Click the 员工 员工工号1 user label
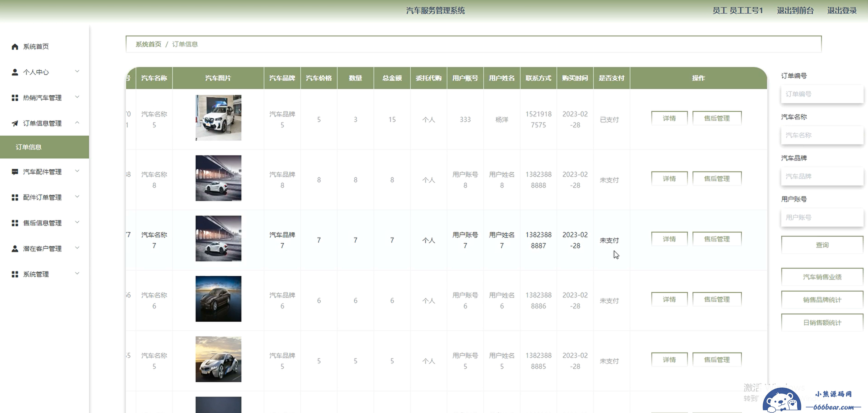 (x=738, y=10)
